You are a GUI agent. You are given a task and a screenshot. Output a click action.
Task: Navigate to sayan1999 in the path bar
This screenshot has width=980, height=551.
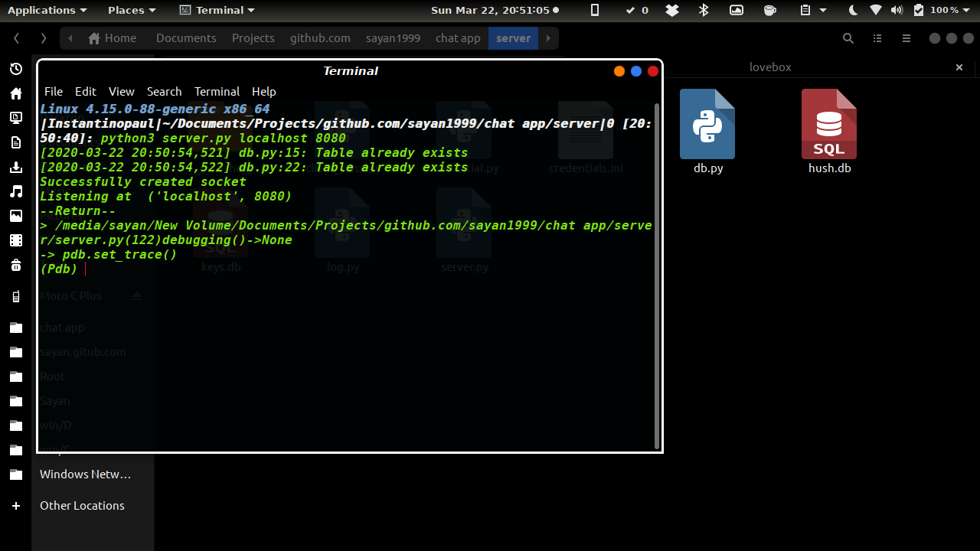coord(393,38)
